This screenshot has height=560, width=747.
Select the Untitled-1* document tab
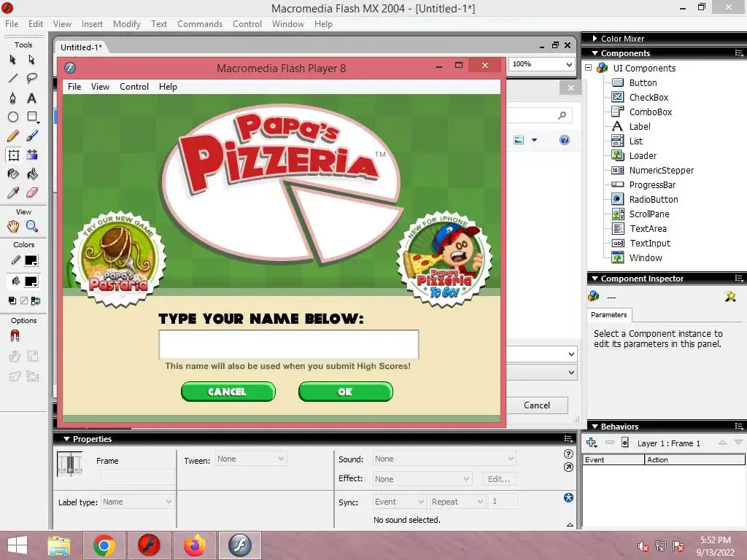(x=82, y=47)
